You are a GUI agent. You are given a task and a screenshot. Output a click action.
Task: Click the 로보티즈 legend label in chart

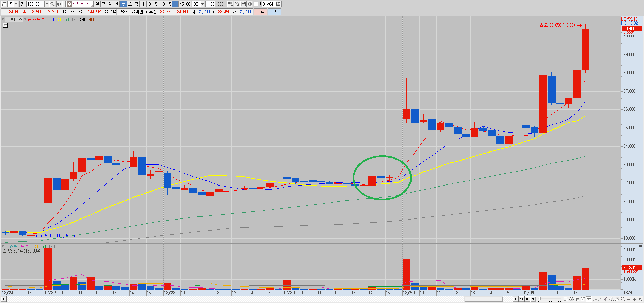pyautogui.click(x=14, y=19)
